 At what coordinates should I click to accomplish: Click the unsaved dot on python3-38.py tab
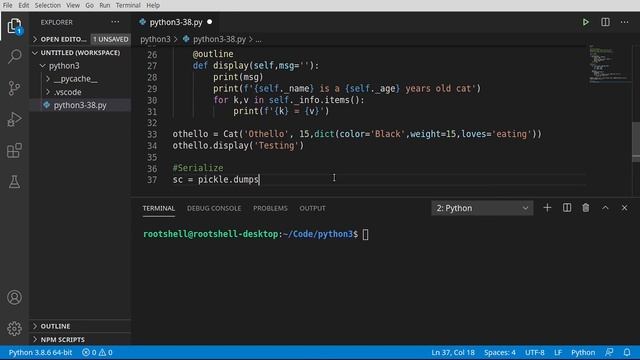(x=209, y=22)
